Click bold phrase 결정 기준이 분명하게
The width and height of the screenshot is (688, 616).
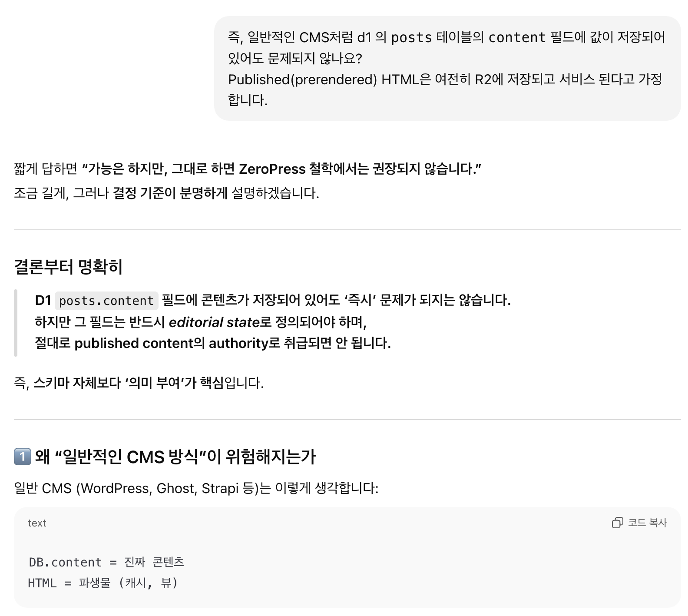point(170,193)
